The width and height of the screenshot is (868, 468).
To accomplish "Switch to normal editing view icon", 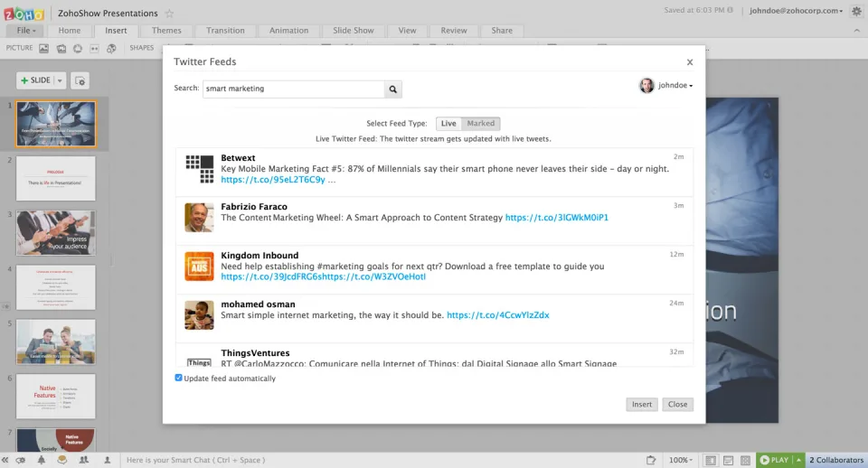I will click(711, 460).
